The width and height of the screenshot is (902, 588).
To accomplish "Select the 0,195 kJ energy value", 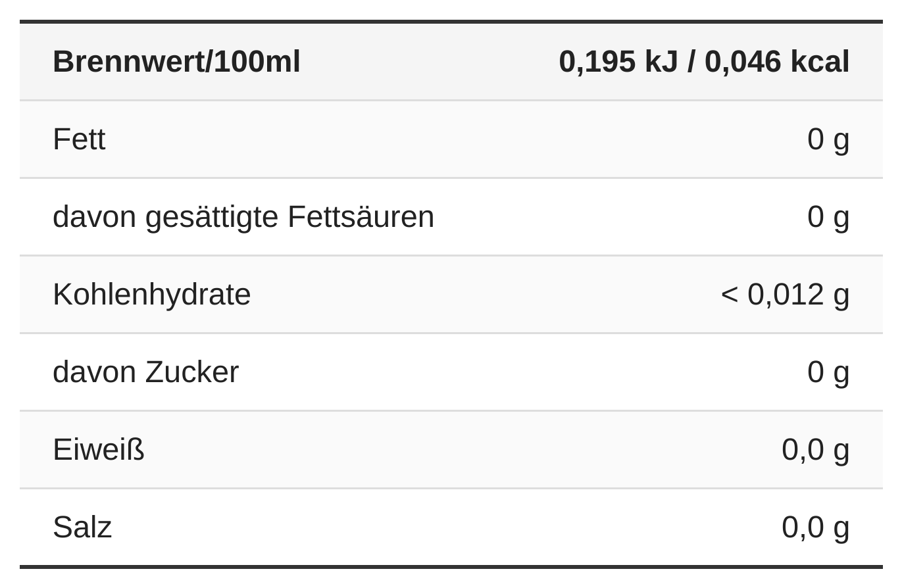I will 618,62.
